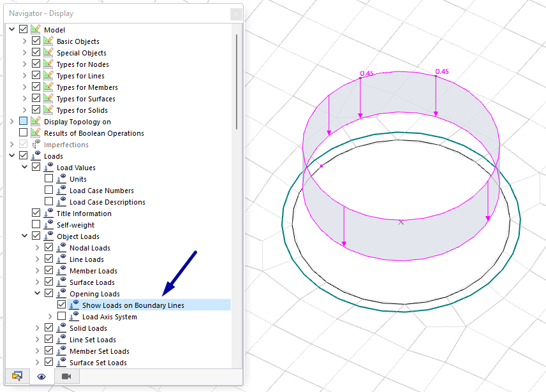The height and width of the screenshot is (392, 546).
Task: Click the Imperfections item icon
Action: 36,144
